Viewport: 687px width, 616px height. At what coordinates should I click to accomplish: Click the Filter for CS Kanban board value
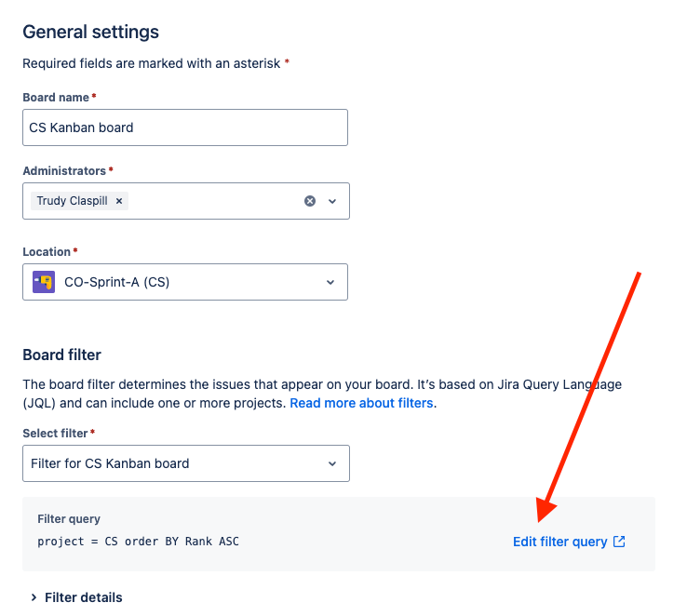(x=110, y=463)
